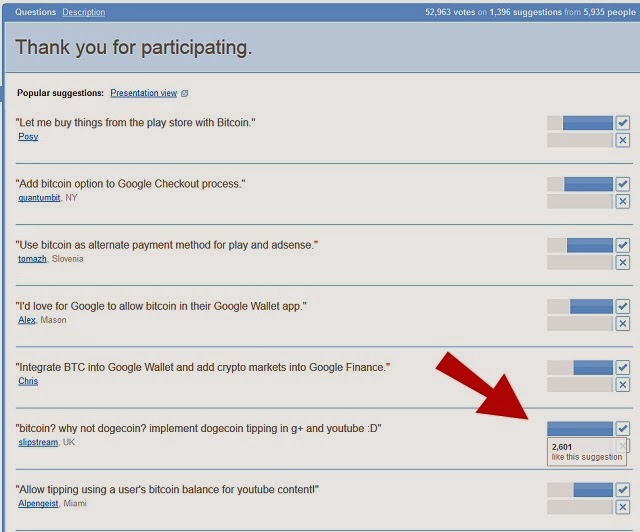X mark for play and adsense suggestion

(x=622, y=263)
